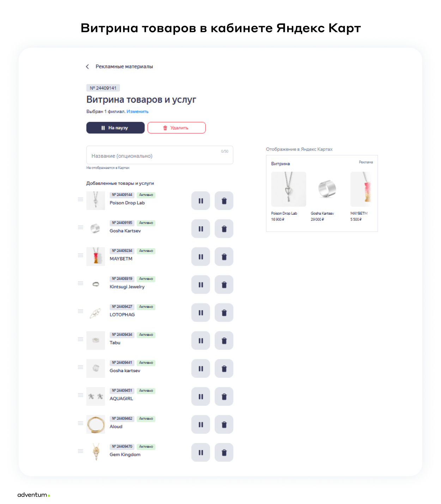Screen dimensions: 441x504
Task: Click the Gosha Kartsev ring preview image
Action: coord(327,189)
